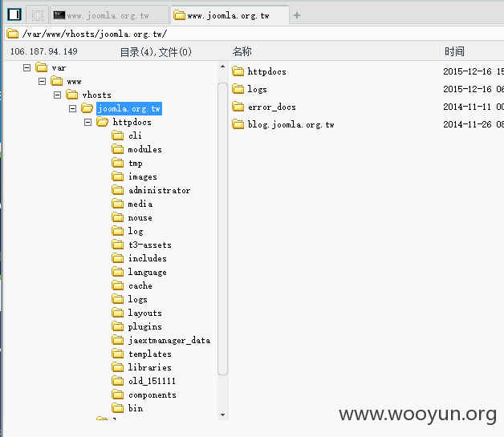Collapse the var tree node
The height and width of the screenshot is (437, 504).
point(27,67)
